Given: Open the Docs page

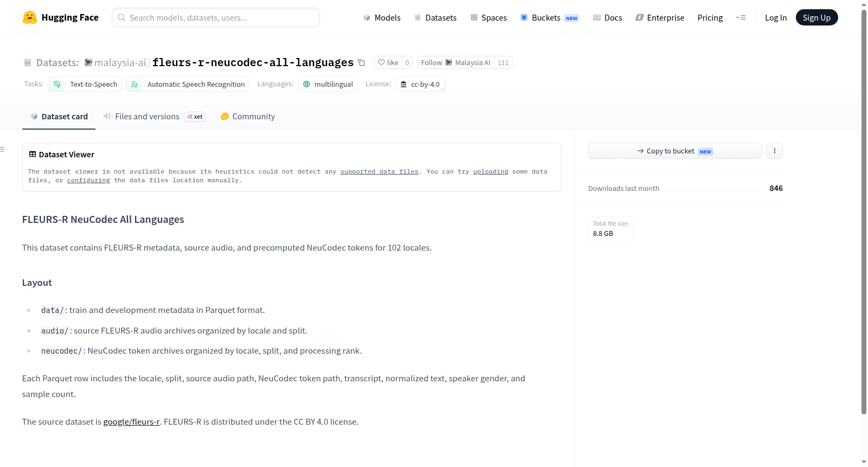Looking at the screenshot, I should point(608,17).
